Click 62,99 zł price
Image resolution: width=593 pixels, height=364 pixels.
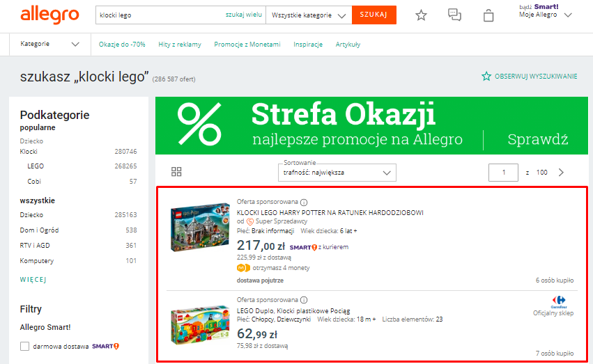(x=257, y=334)
